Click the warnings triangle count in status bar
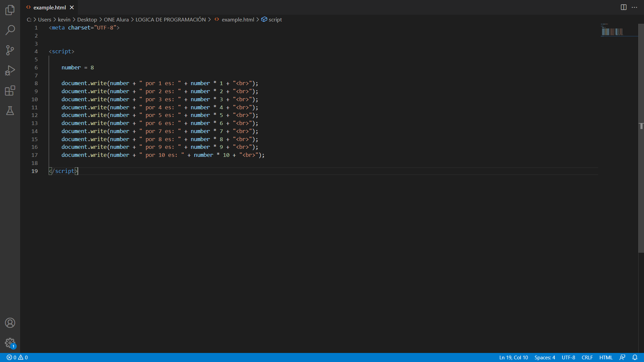This screenshot has height=362, width=644. [x=23, y=358]
